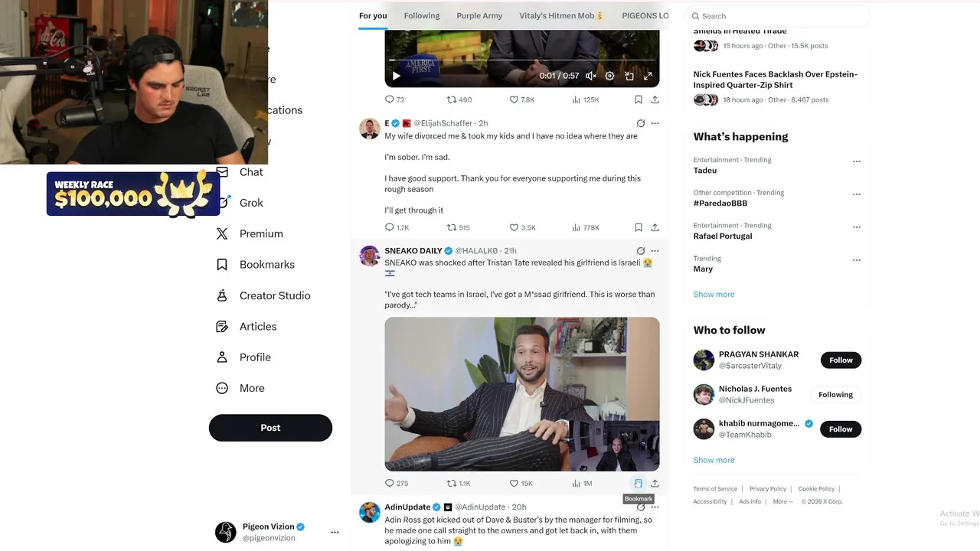Toggle Following for Nicholas J. Fuentes

835,395
